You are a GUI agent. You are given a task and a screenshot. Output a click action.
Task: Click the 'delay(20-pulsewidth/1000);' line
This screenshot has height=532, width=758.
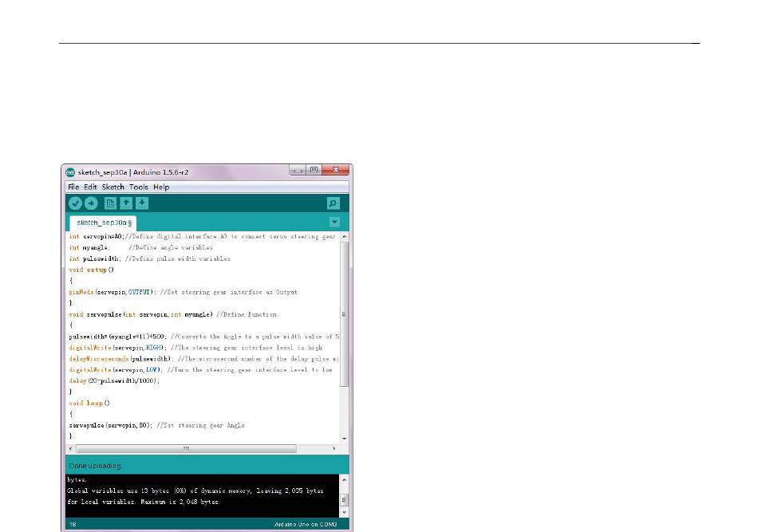click(114, 381)
